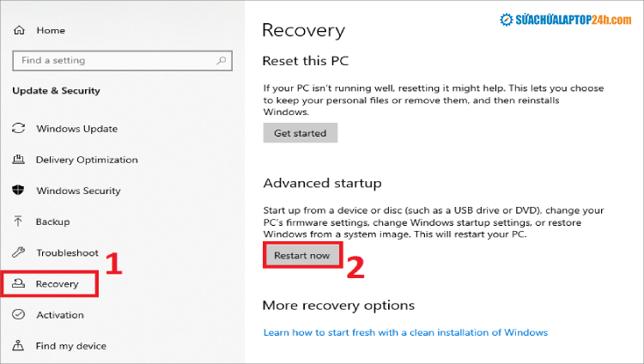Select Windows Security in sidebar

[78, 191]
